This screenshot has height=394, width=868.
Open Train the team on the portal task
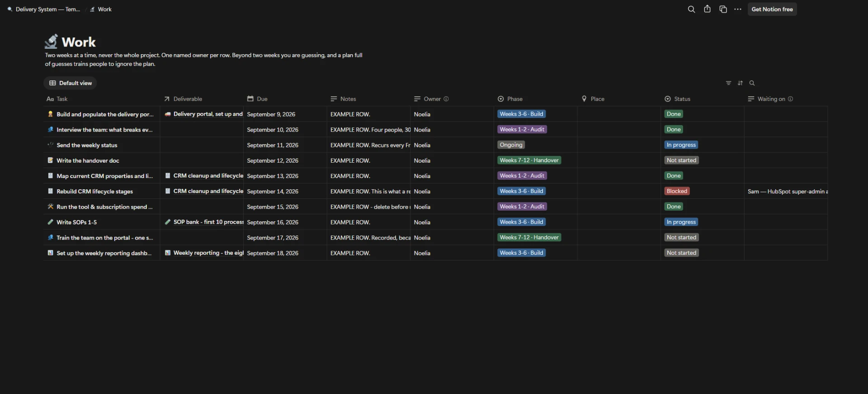105,238
